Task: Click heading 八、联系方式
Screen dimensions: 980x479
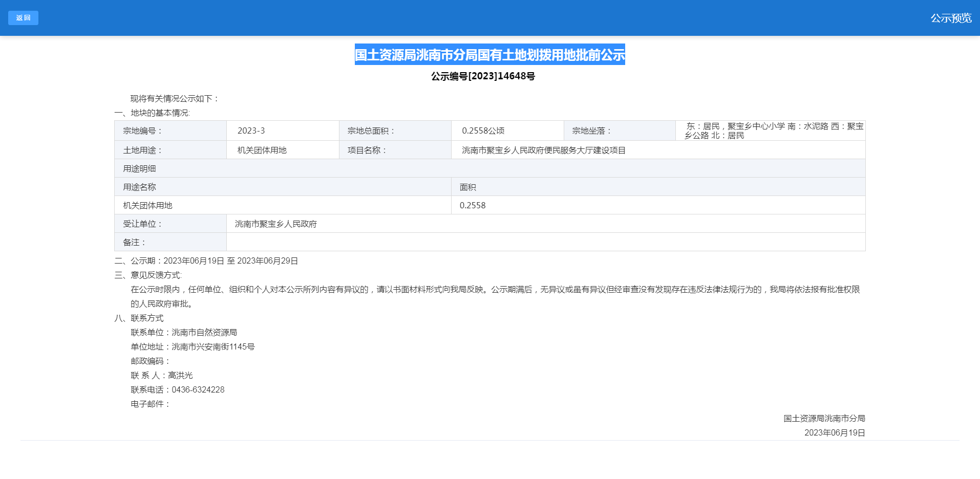Action: [139, 318]
